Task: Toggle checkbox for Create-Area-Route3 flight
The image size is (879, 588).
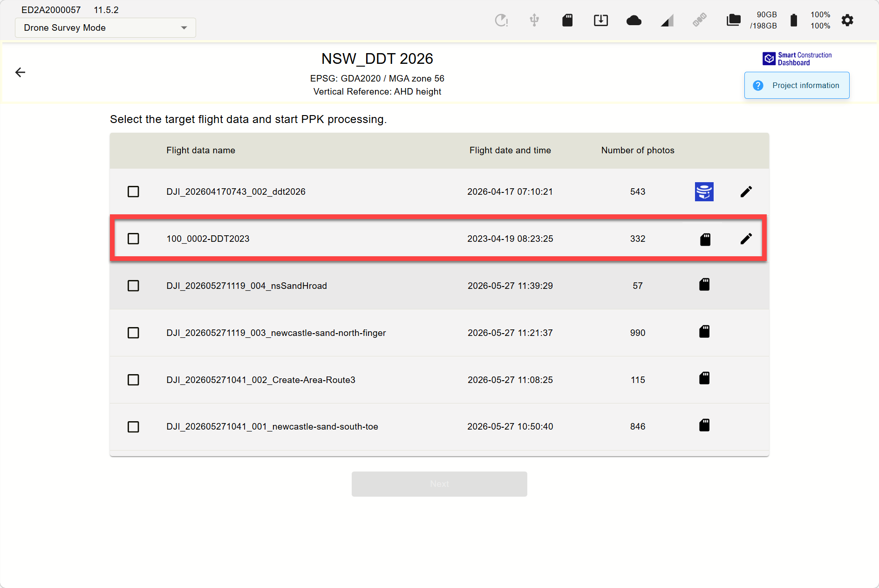Action: 133,380
